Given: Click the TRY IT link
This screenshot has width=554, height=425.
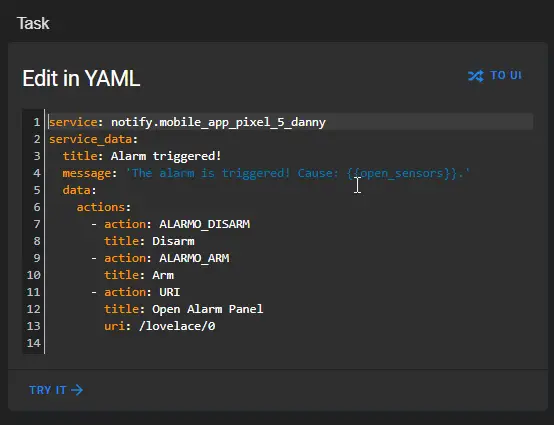Looking at the screenshot, I should click(x=56, y=390).
